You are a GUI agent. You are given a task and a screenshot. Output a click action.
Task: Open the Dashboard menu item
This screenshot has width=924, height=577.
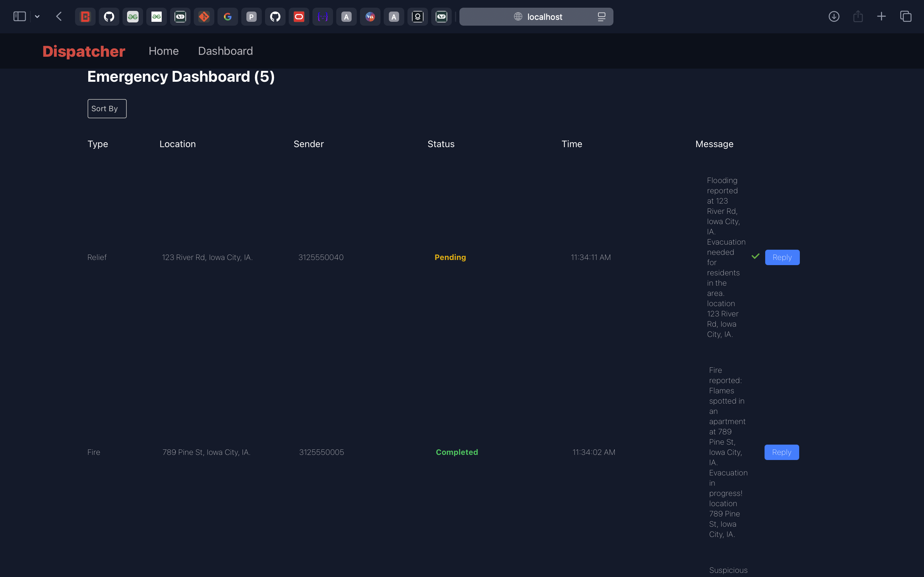click(225, 51)
